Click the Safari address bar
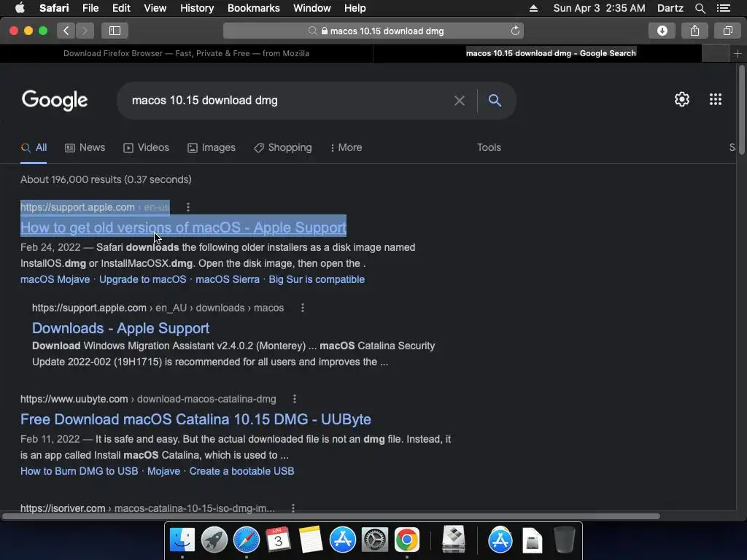The image size is (747, 560). (x=373, y=31)
